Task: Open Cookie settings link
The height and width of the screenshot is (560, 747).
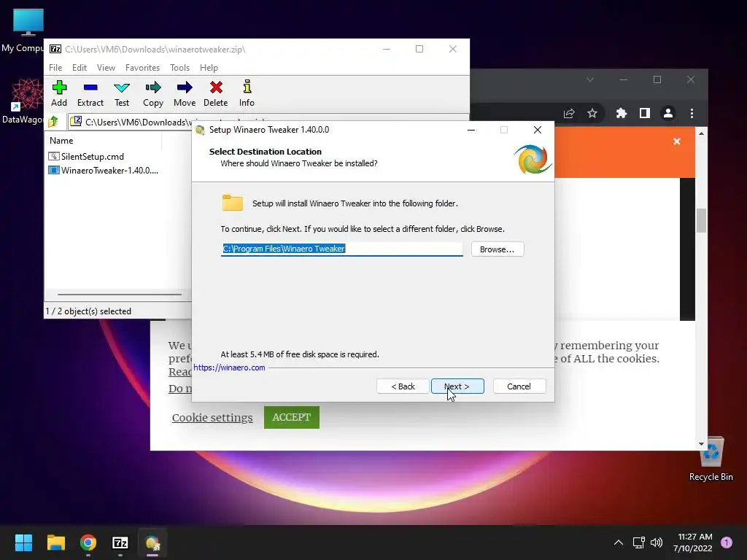Action: [x=212, y=418]
